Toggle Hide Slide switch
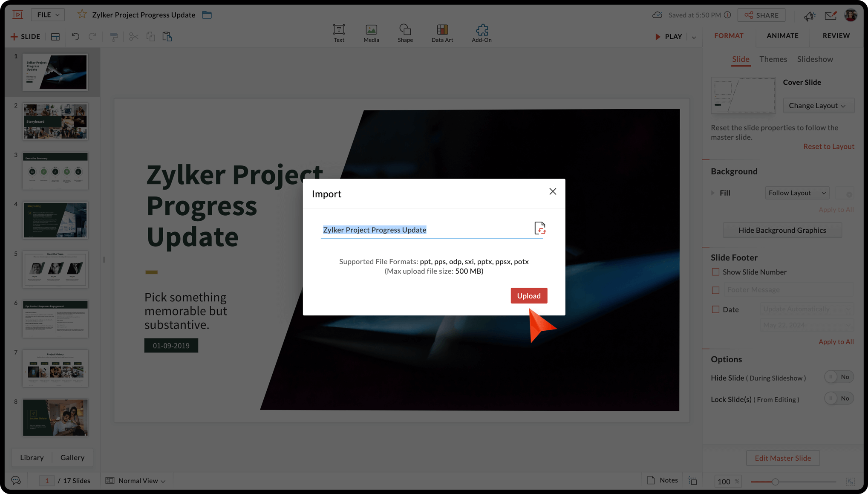Image resolution: width=868 pixels, height=494 pixels. click(838, 377)
